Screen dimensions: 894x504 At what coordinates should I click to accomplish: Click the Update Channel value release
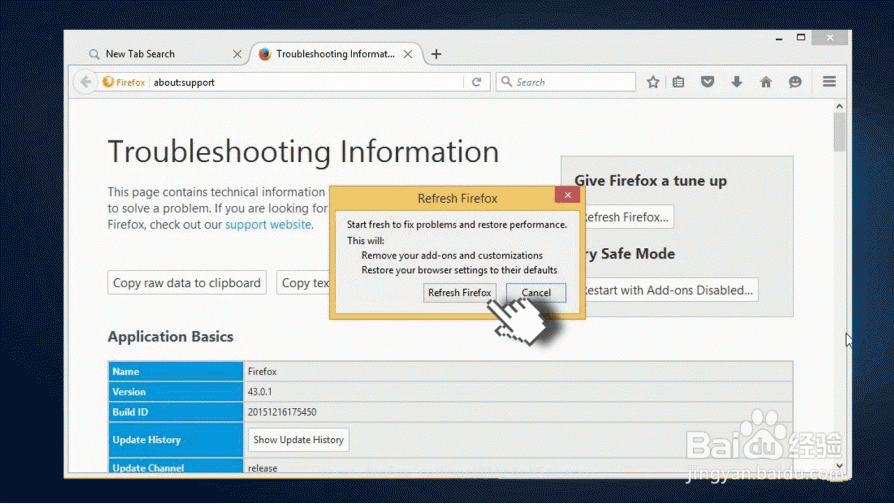pyautogui.click(x=262, y=468)
